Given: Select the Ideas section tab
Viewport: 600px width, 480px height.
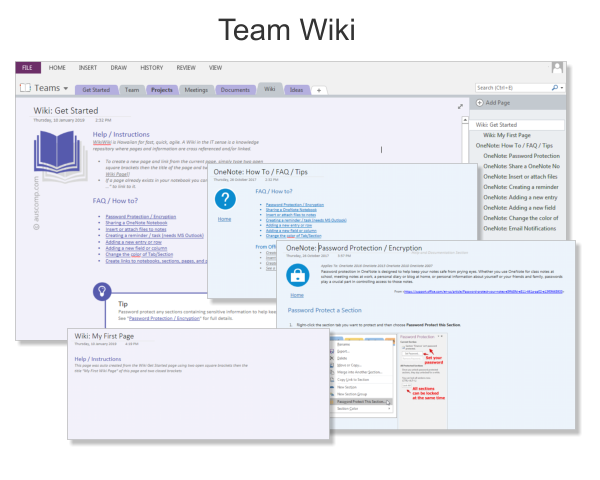Looking at the screenshot, I should [297, 90].
